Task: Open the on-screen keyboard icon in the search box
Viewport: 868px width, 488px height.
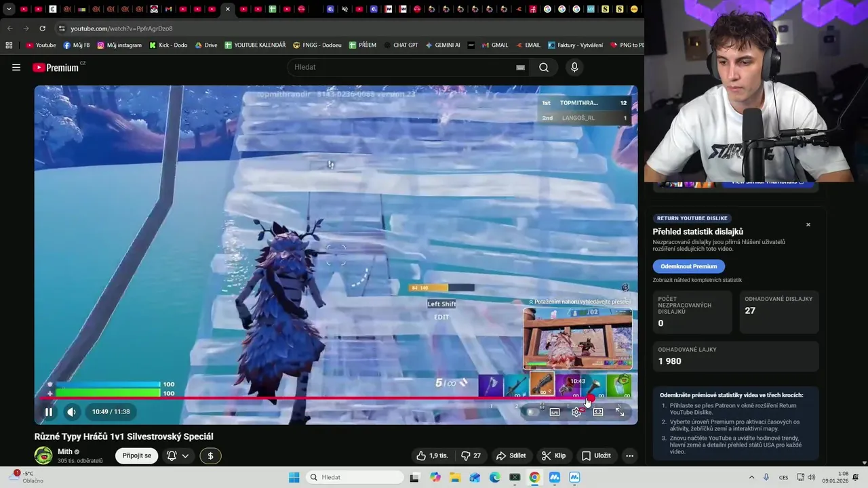Action: point(520,67)
